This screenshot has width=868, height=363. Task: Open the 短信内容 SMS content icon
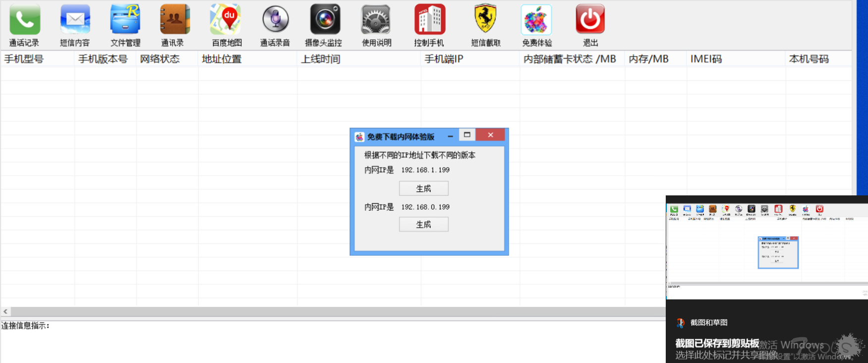click(75, 20)
